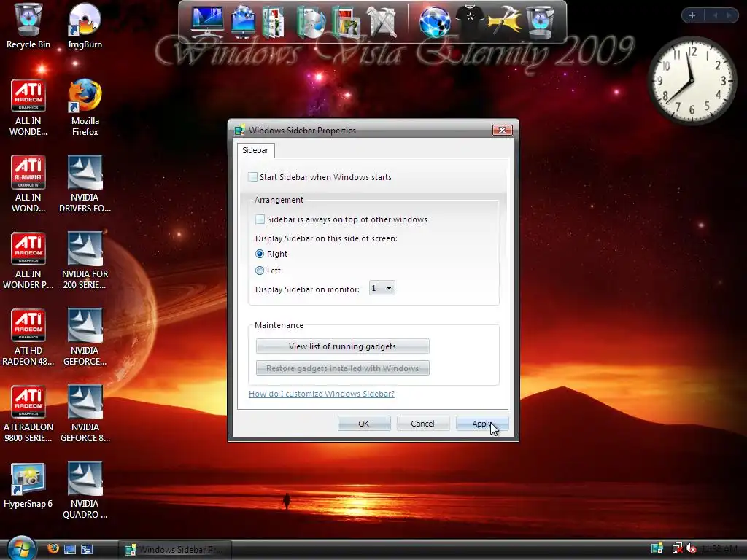
Task: Select the Sidebar tab
Action: (x=255, y=150)
